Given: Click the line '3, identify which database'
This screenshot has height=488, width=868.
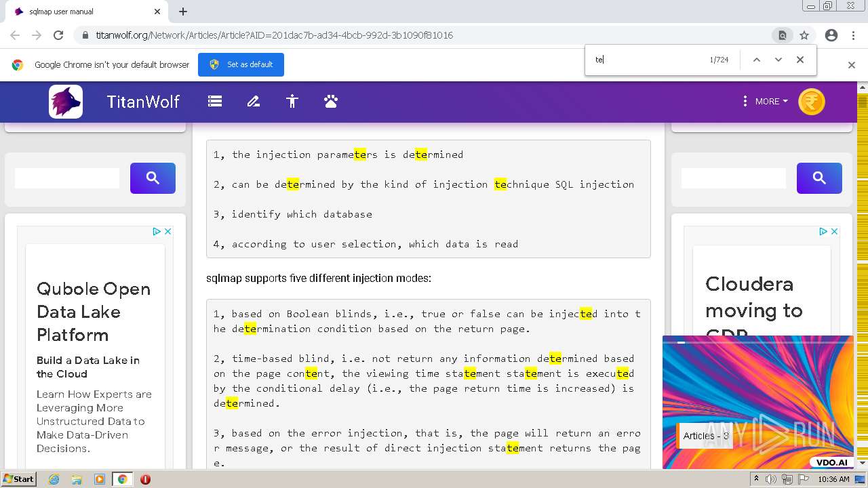Looking at the screenshot, I should (x=293, y=214).
